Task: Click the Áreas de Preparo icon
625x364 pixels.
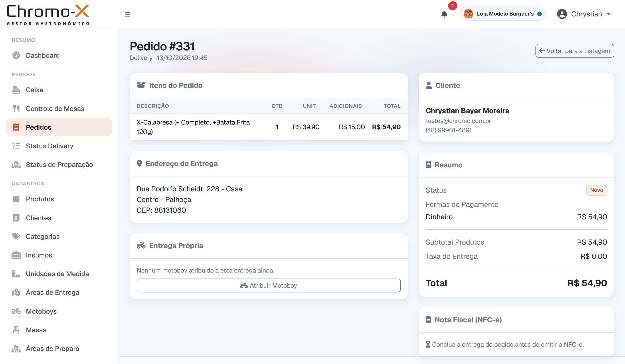Action: click(x=16, y=349)
